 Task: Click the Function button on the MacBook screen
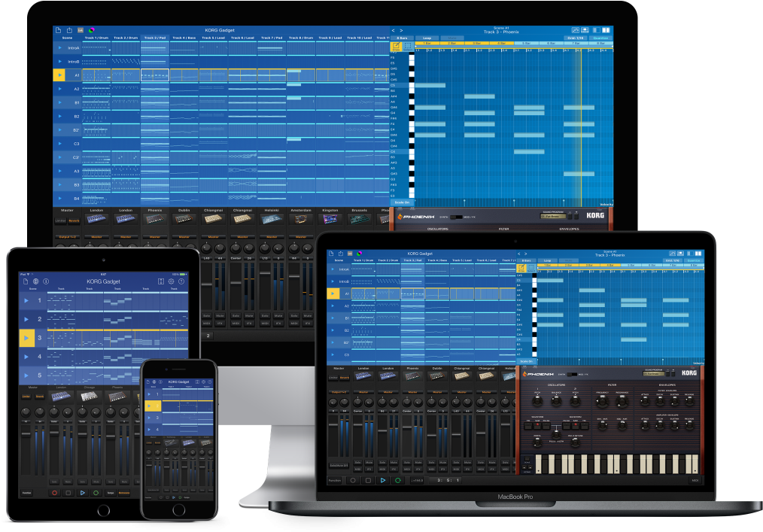337,482
